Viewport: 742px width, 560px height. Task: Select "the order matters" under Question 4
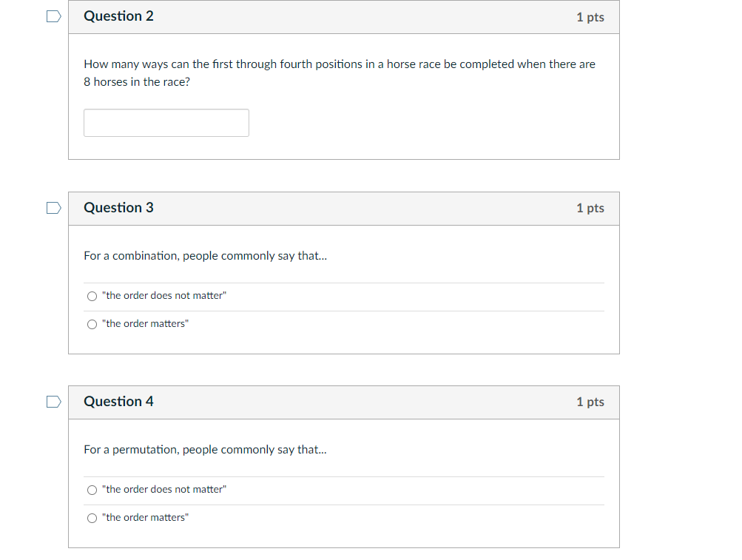coord(92,518)
